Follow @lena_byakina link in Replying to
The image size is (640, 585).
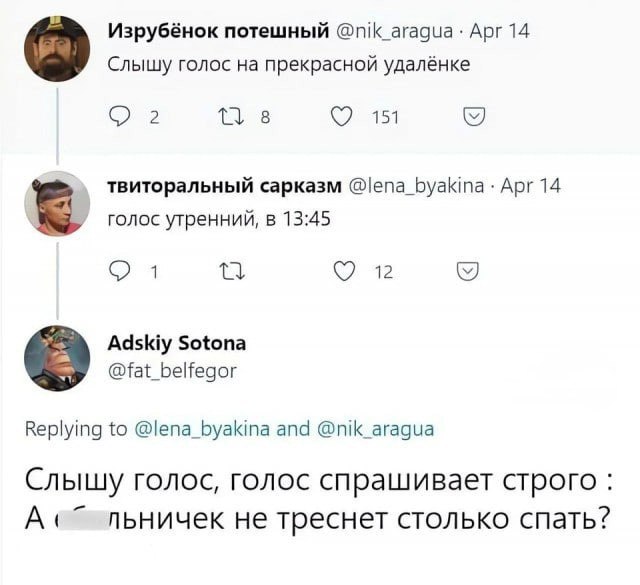(202, 429)
